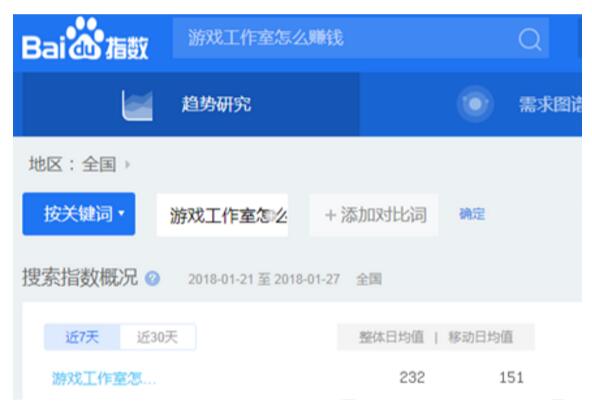The image size is (592, 417).
Task: Click the Baidu Index paw logo
Action: point(85,38)
